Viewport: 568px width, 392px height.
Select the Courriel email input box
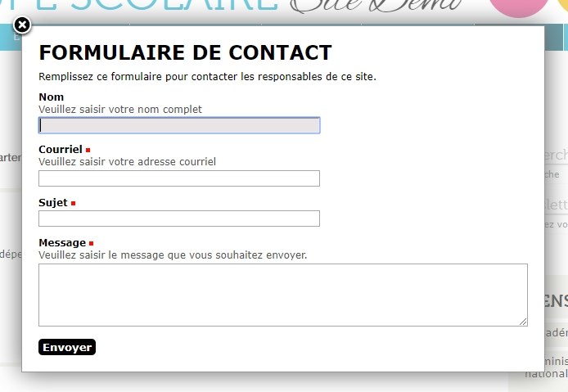tap(179, 178)
